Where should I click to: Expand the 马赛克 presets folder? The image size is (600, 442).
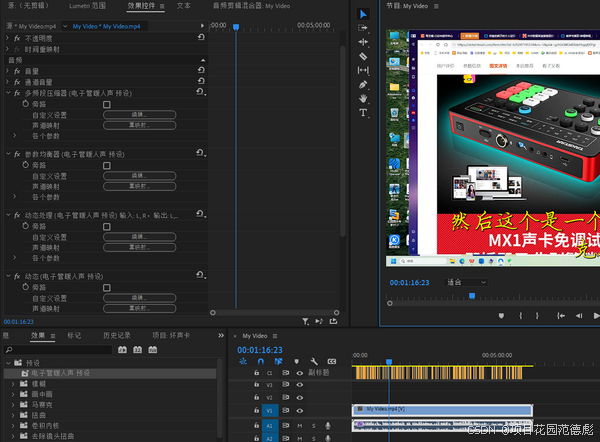click(13, 404)
